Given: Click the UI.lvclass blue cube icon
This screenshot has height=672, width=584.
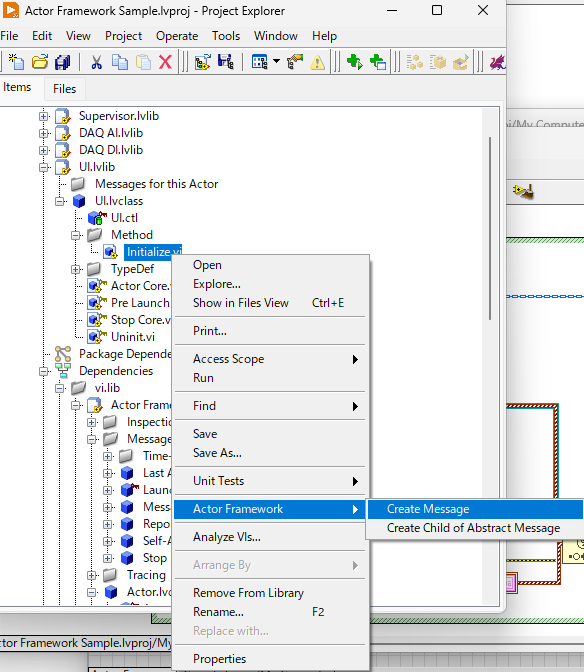Looking at the screenshot, I should pyautogui.click(x=79, y=201).
